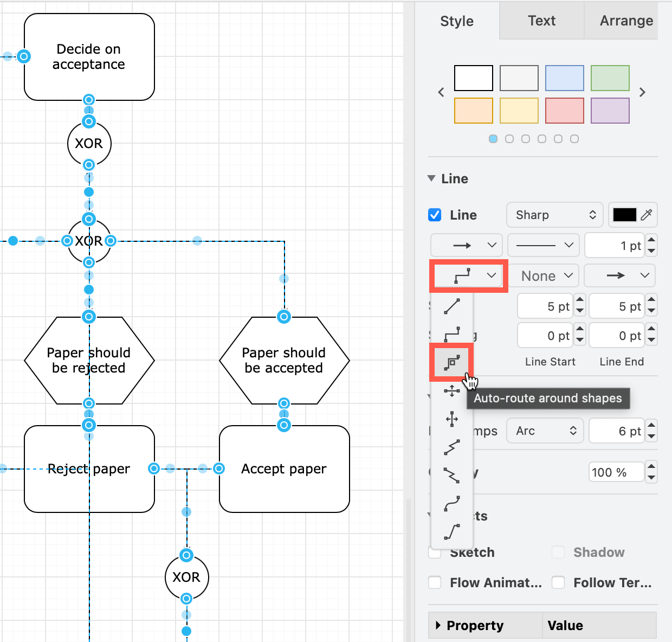This screenshot has width=672, height=642.
Task: Select the Accept paper shape
Action: (285, 469)
